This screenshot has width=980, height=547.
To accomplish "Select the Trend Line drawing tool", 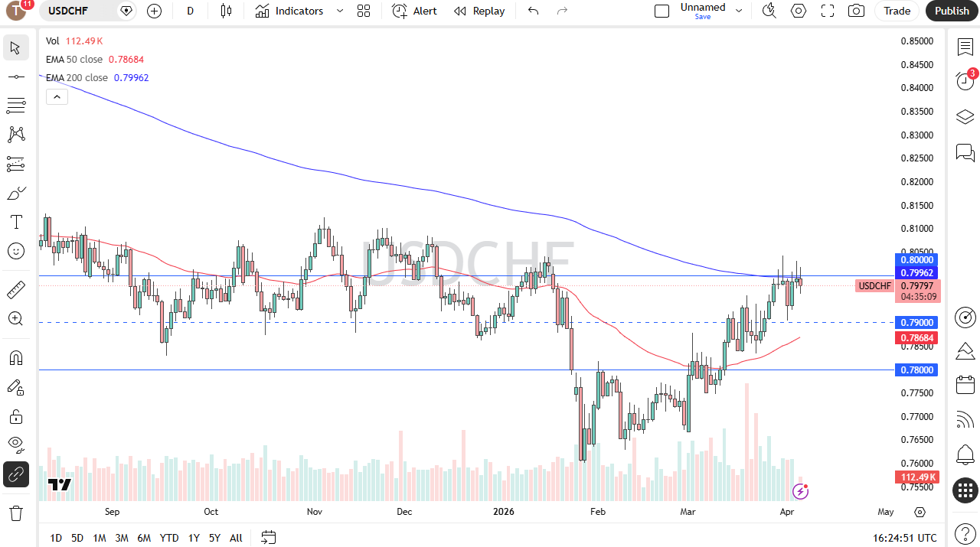I will point(15,77).
